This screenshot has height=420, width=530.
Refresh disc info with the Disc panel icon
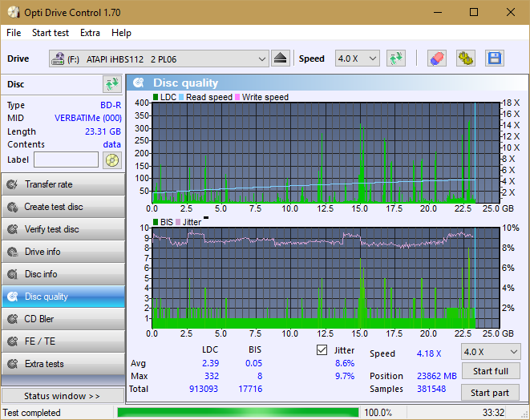coord(112,84)
